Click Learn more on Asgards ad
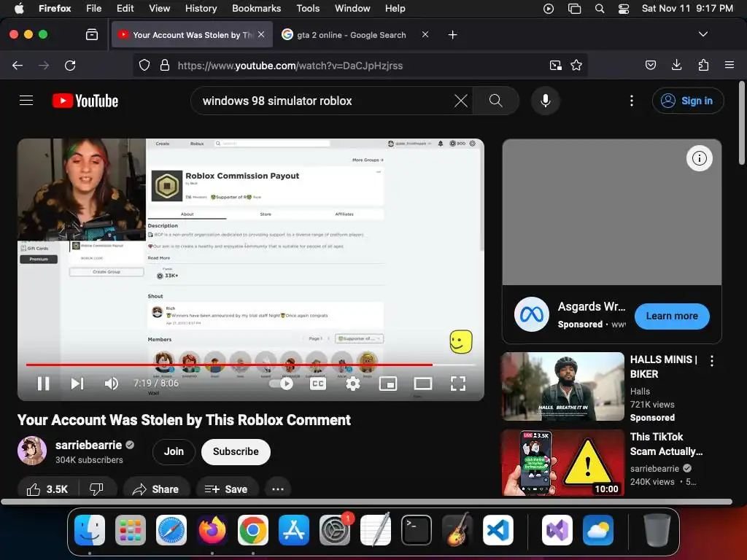This screenshot has height=560, width=747. tap(672, 316)
